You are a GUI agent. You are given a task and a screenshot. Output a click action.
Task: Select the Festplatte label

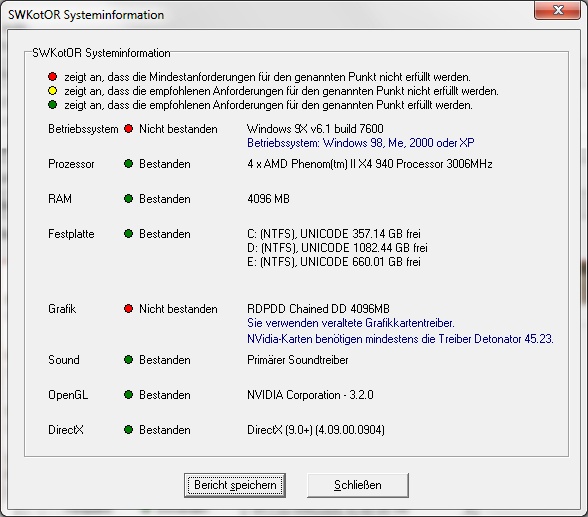pyautogui.click(x=71, y=234)
